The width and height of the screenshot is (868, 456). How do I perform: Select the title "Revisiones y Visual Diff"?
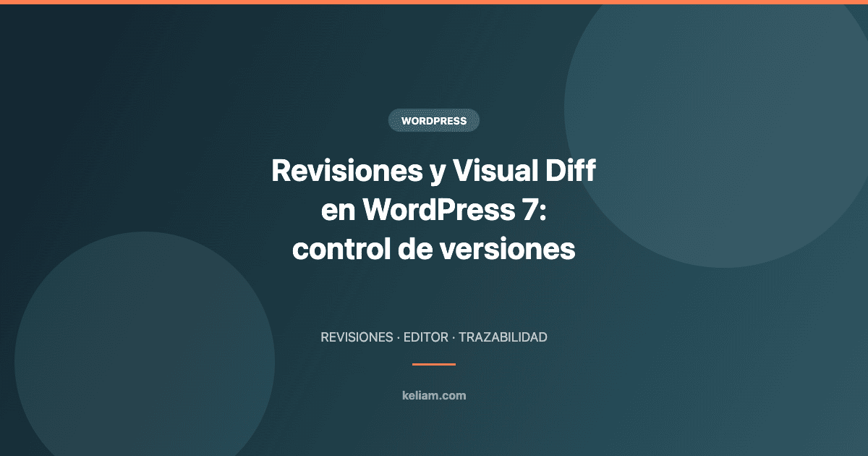[434, 172]
